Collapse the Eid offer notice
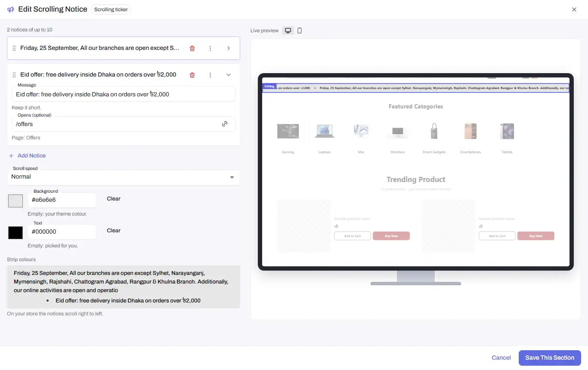 229,75
